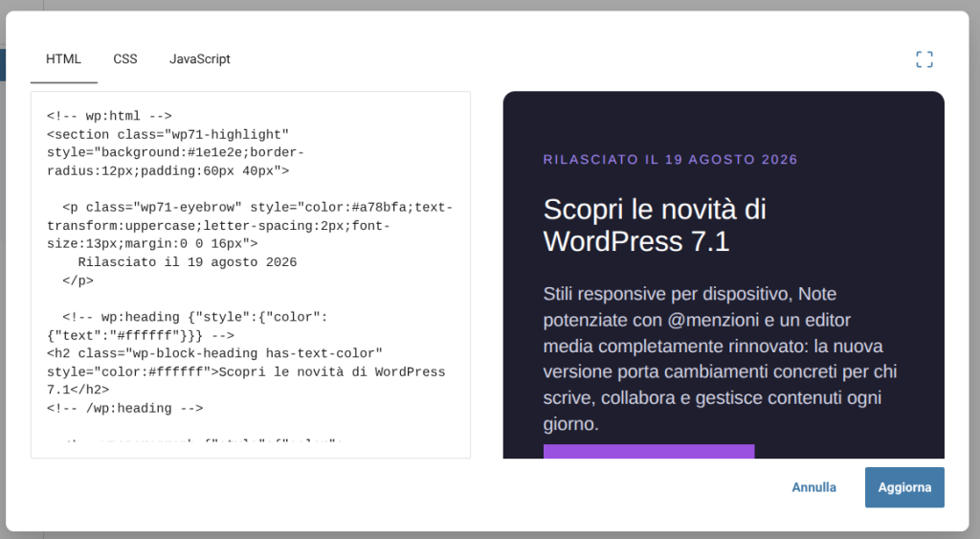Switch to the CSS tab
The image size is (980, 539).
coord(125,58)
